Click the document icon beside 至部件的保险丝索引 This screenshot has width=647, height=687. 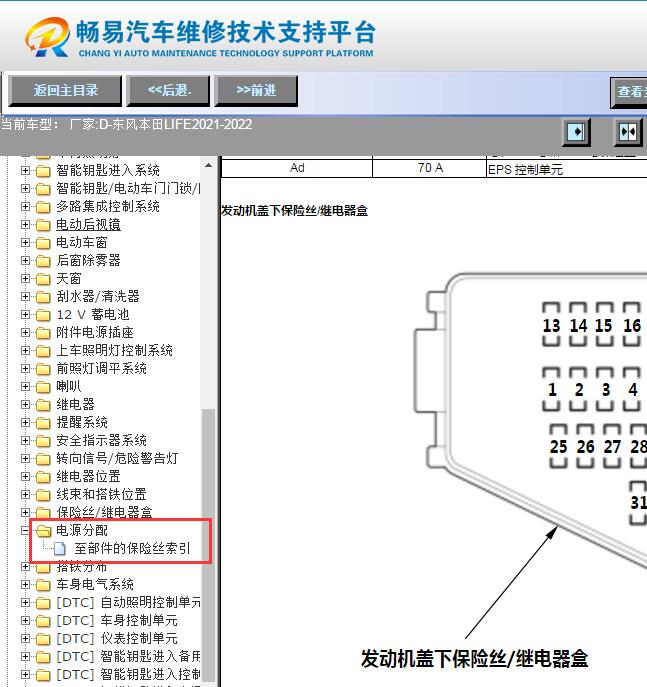click(60, 549)
